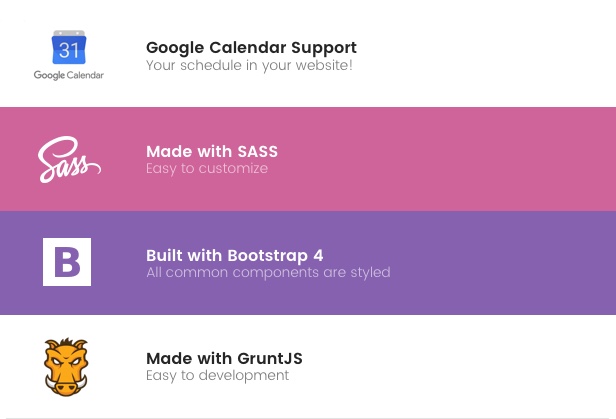Click 'Your schedule in your website!' subtitle
This screenshot has height=419, width=616.
click(249, 66)
